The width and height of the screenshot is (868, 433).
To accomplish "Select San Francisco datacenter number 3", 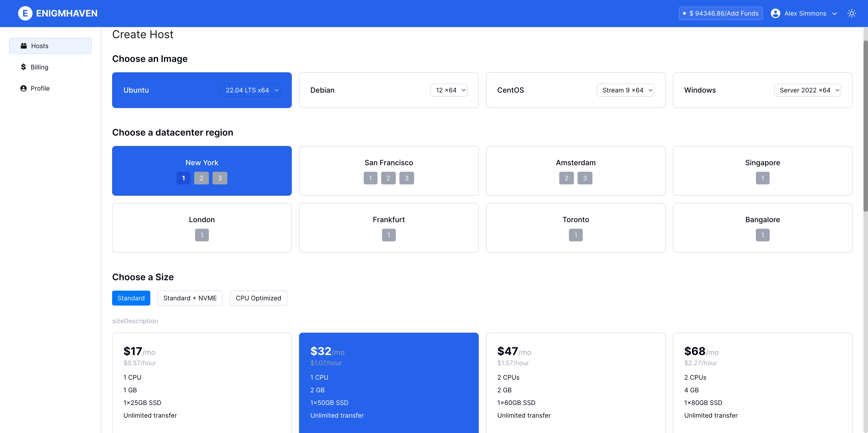I will (406, 178).
